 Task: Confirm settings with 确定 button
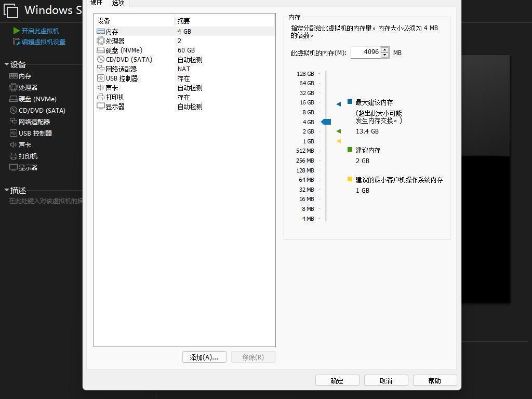(x=337, y=381)
